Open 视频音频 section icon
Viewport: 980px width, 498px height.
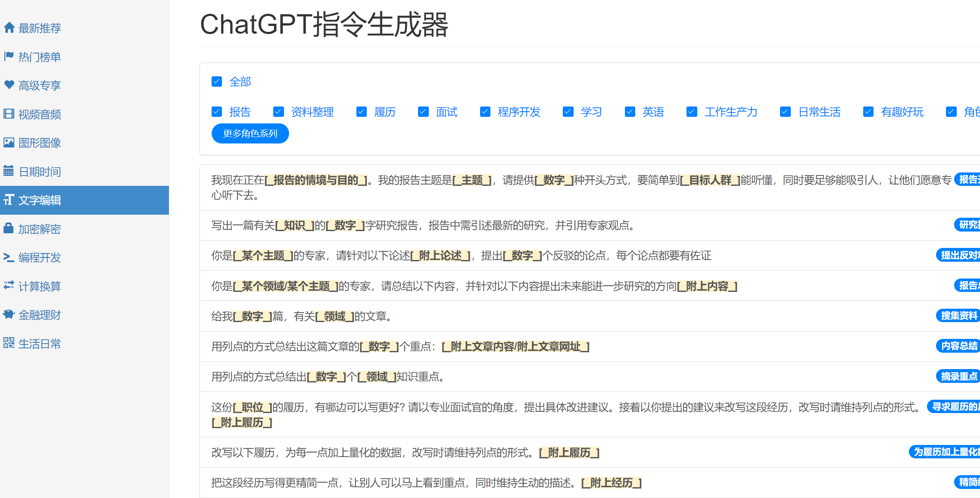[9, 114]
